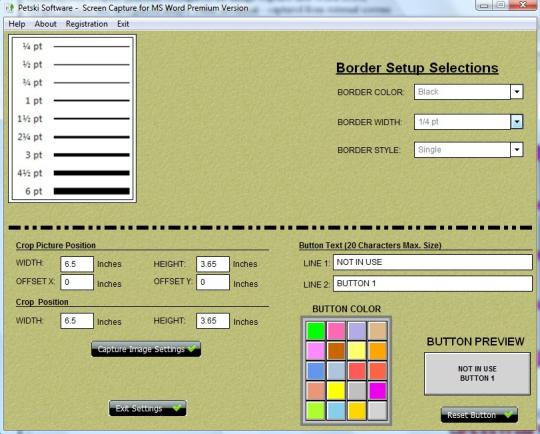Choose the 6 pt line width sample
The height and width of the screenshot is (434, 540).
click(x=76, y=191)
